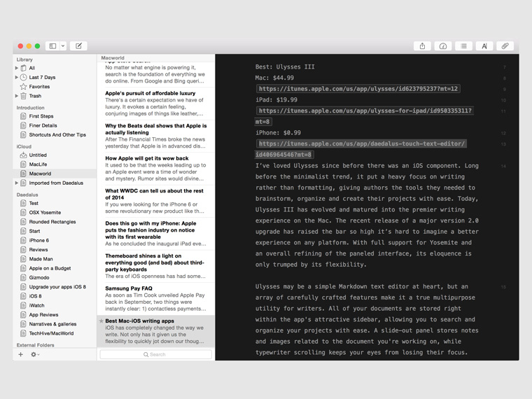Click the Search field below sheet list
Viewport: 532px width, 399px height.
[155, 354]
